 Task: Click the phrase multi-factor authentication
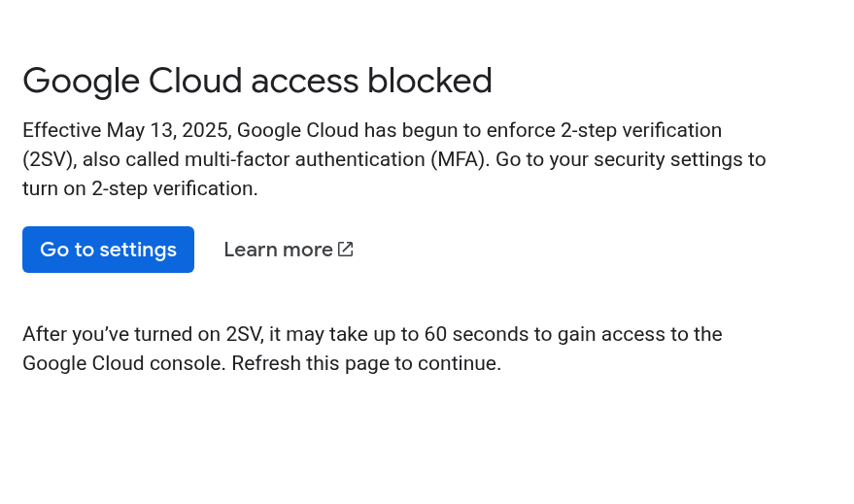click(x=305, y=159)
